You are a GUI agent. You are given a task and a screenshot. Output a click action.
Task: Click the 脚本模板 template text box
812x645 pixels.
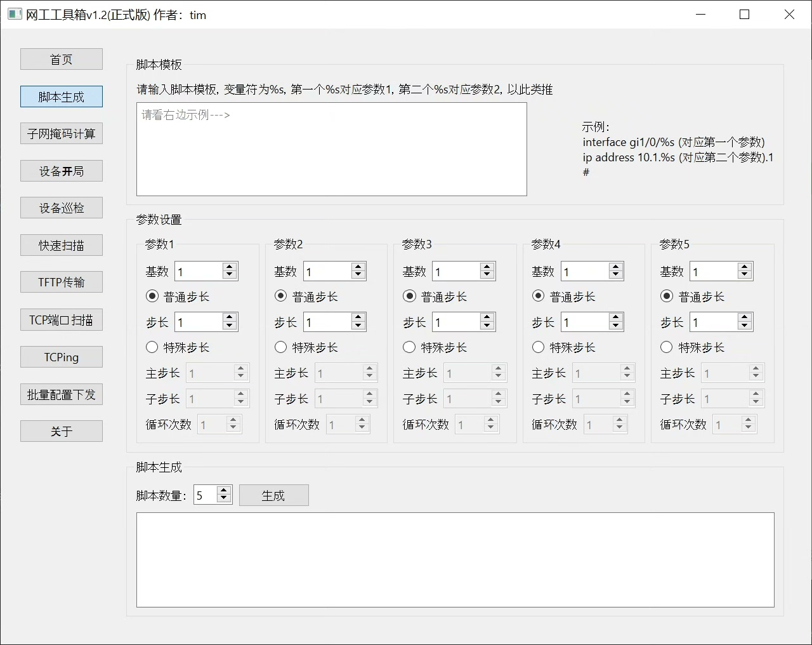pyautogui.click(x=331, y=150)
